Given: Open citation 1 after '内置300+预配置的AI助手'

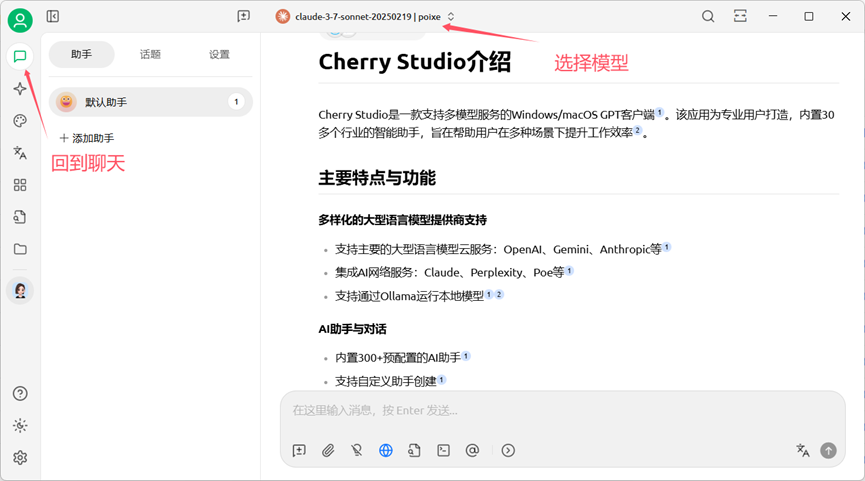Looking at the screenshot, I should pos(466,356).
